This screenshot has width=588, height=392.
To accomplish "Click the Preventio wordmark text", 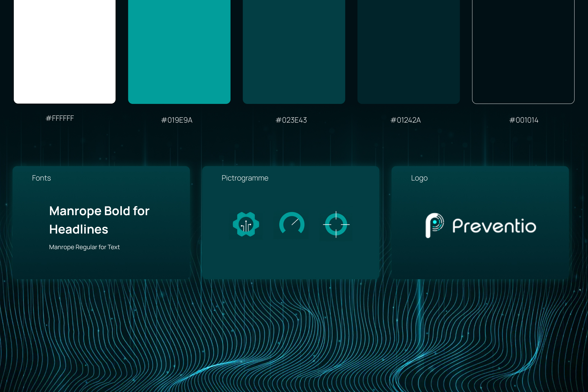I will (x=494, y=226).
